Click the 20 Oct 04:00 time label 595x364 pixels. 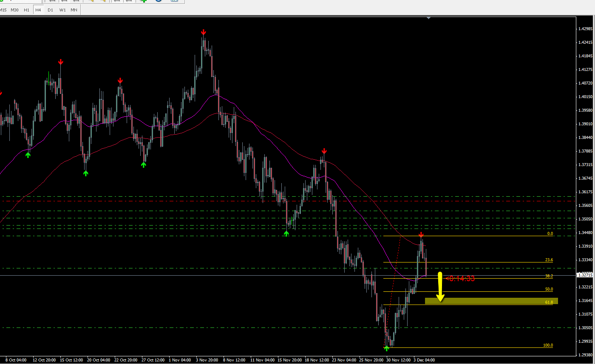pyautogui.click(x=99, y=360)
